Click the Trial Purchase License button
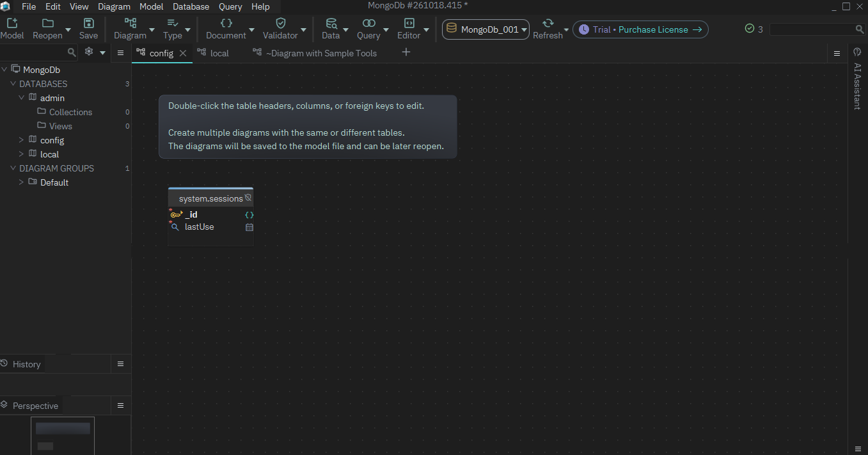This screenshot has width=868, height=455. pos(640,29)
